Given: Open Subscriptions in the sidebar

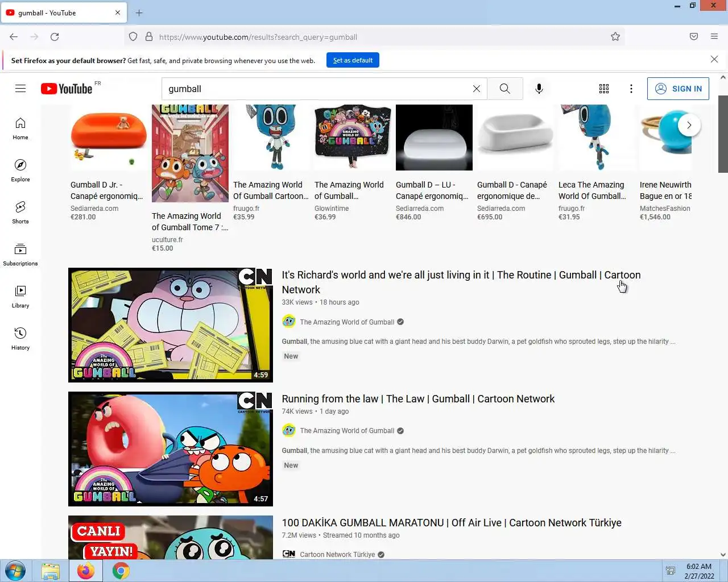Looking at the screenshot, I should click(x=20, y=255).
